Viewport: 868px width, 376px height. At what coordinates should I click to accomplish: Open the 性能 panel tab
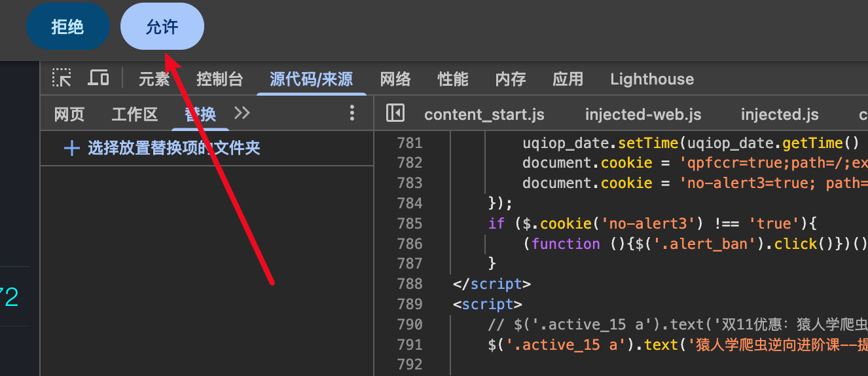[x=453, y=79]
